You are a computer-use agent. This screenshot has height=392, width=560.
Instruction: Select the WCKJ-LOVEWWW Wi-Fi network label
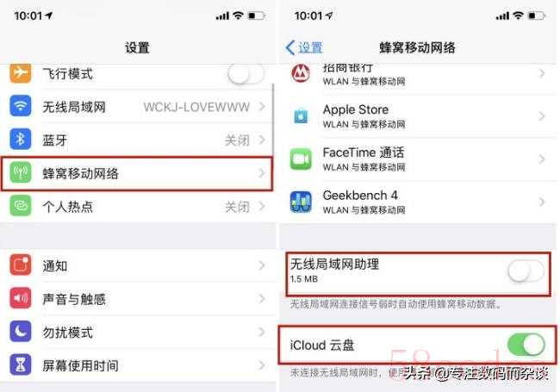(x=196, y=107)
